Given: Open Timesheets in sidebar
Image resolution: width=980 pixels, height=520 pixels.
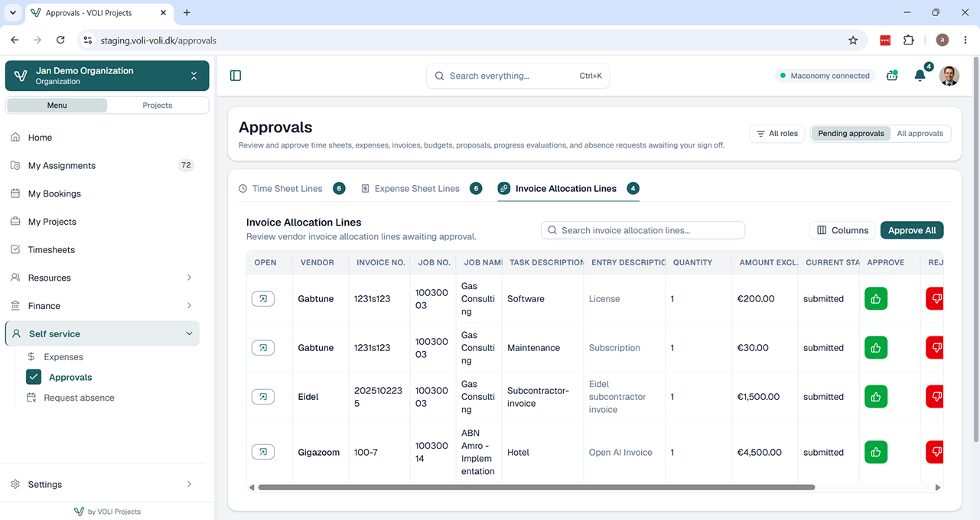Looking at the screenshot, I should point(103,250).
